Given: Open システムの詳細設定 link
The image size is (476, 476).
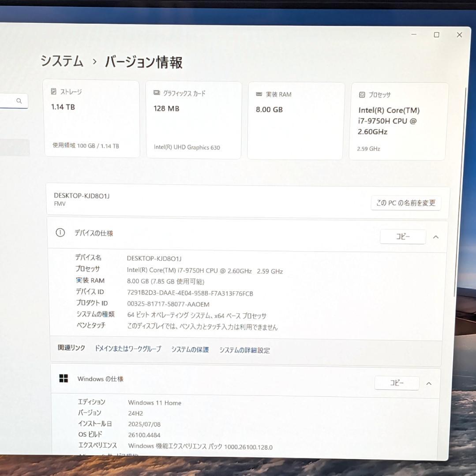Looking at the screenshot, I should [244, 350].
